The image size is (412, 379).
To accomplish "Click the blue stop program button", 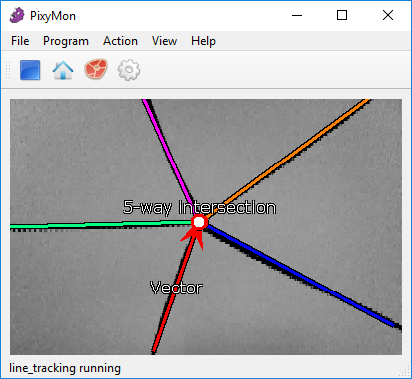I will [x=30, y=70].
